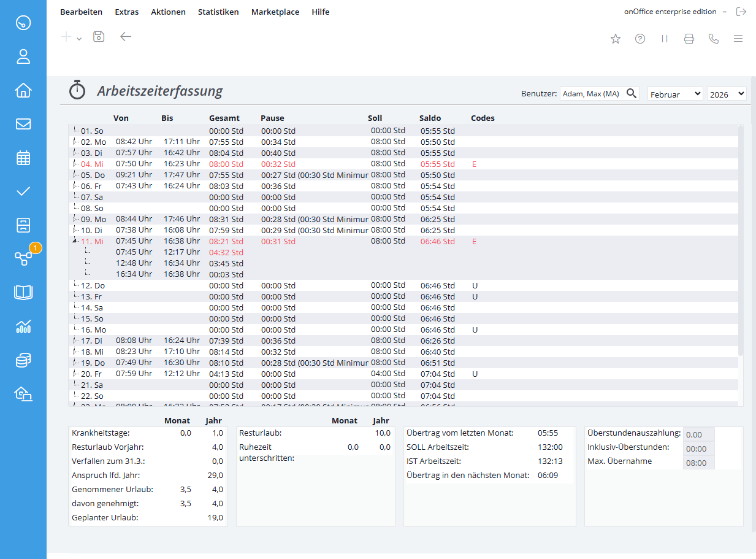Open the contacts icon in sidebar
Image resolution: width=756 pixels, height=559 pixels.
point(23,57)
